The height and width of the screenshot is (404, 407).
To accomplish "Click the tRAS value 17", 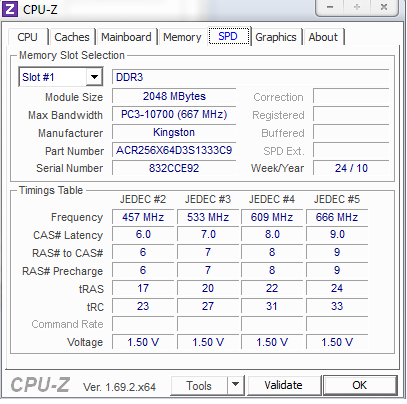I will 143,288.
